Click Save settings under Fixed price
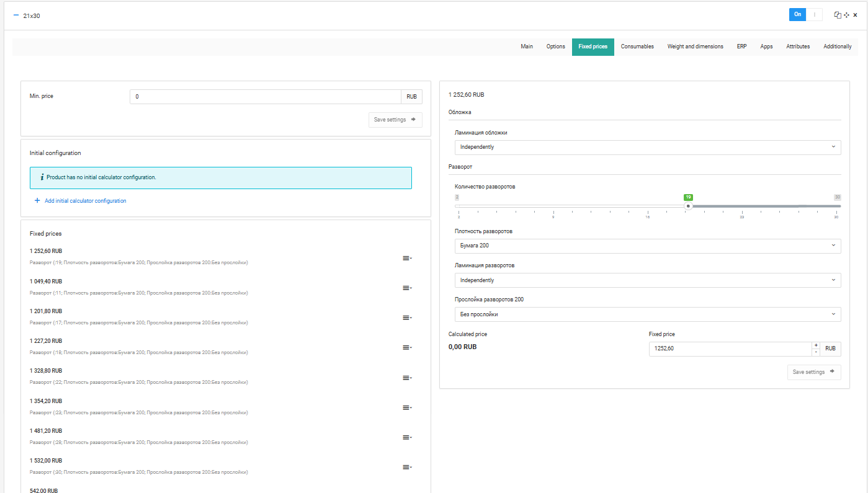 click(814, 372)
